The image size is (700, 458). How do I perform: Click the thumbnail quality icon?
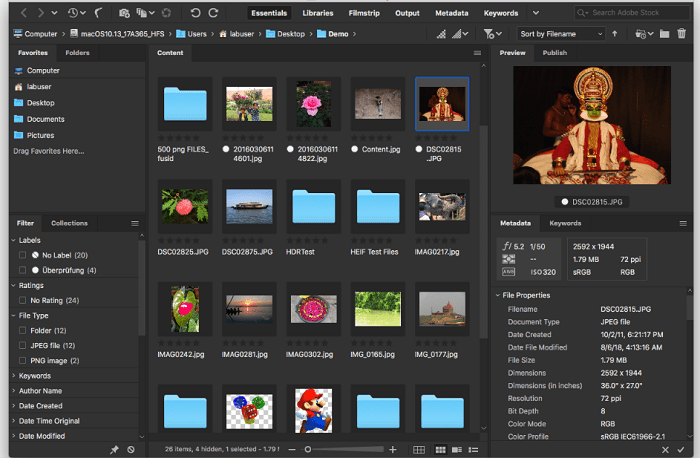pos(441,34)
